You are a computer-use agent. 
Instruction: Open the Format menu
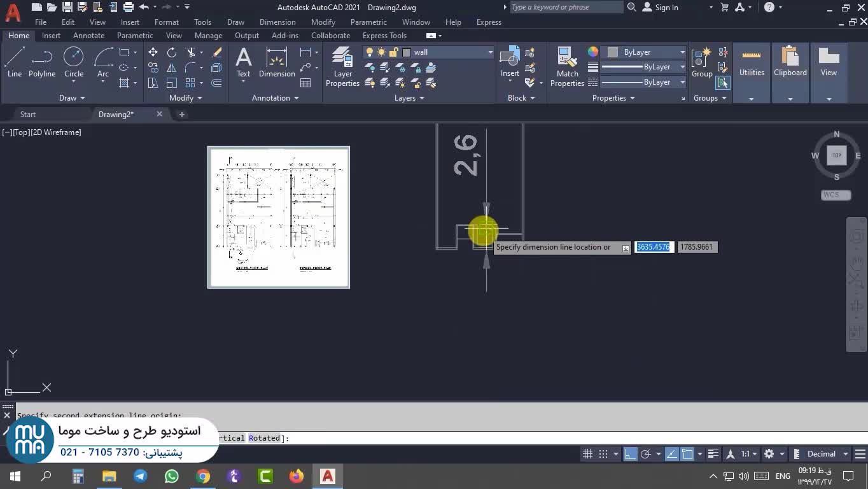point(166,22)
